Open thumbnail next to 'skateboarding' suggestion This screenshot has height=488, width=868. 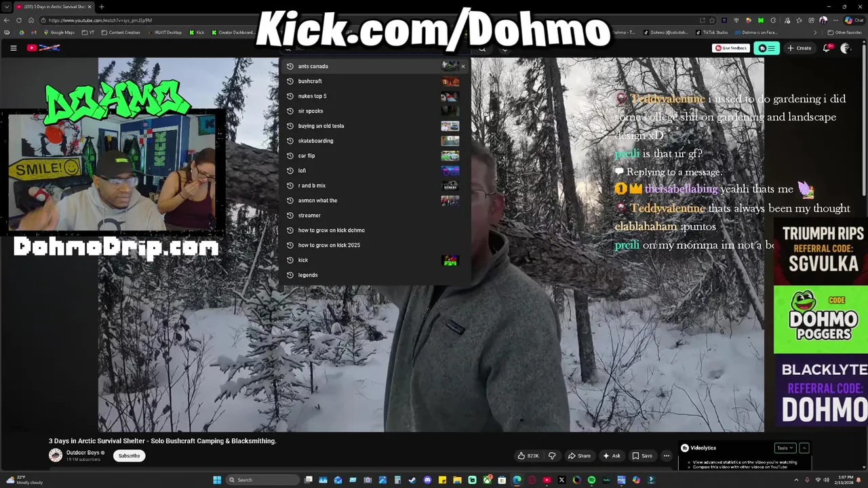(x=450, y=141)
